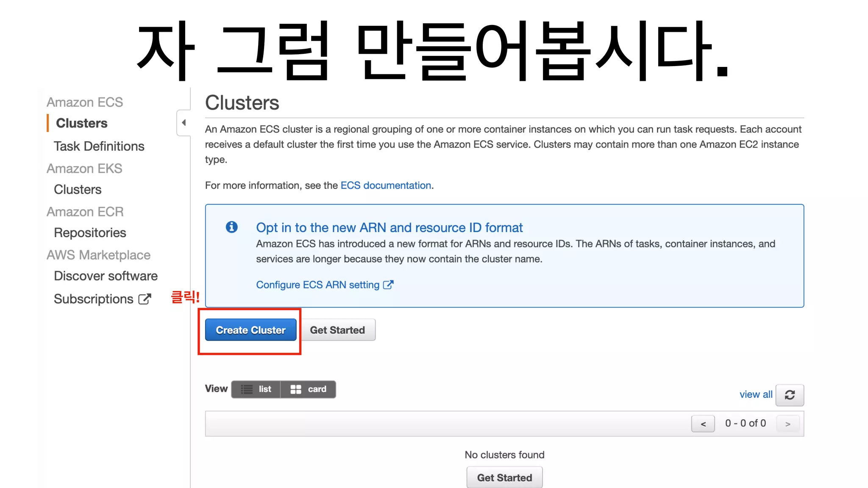Click the external icon after Configure ECS ARN setting

click(388, 285)
